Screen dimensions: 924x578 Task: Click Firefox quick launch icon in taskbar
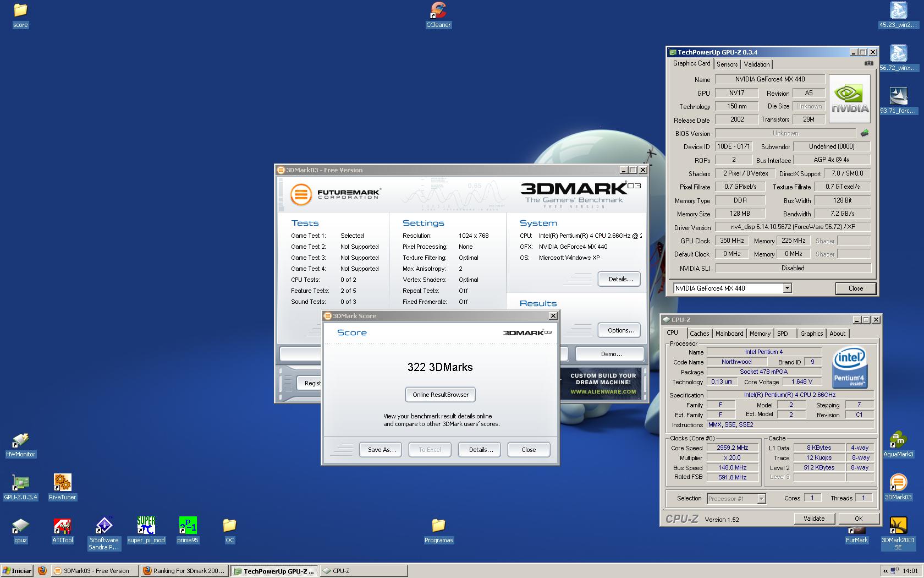pyautogui.click(x=42, y=571)
